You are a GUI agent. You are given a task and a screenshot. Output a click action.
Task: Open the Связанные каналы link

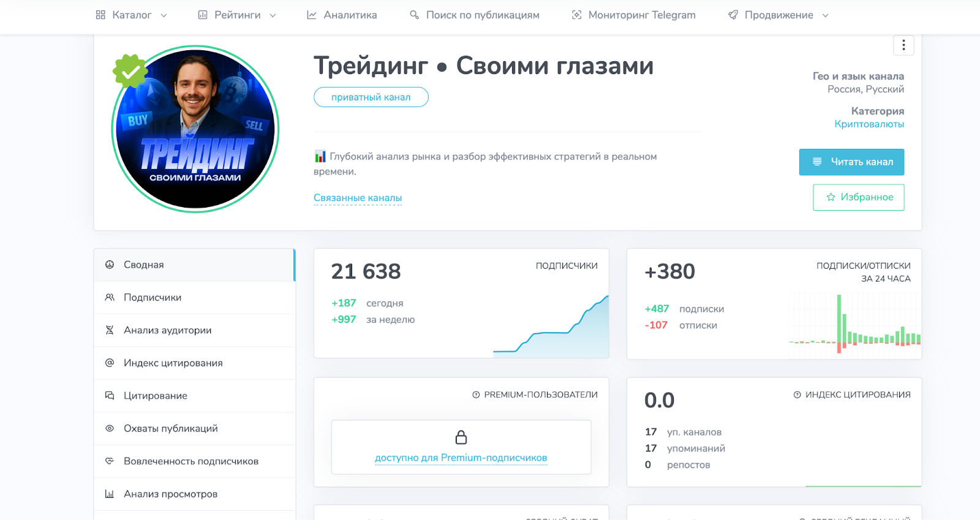click(x=358, y=198)
